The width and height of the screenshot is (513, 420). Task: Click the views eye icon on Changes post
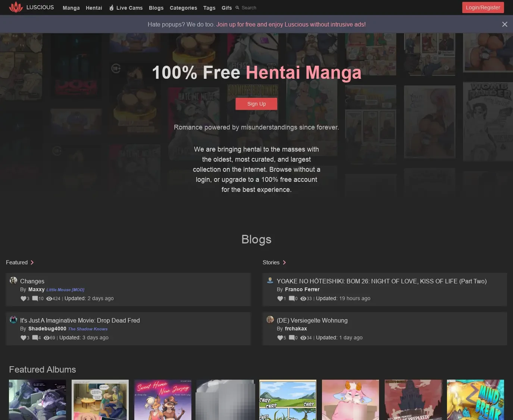coord(49,299)
